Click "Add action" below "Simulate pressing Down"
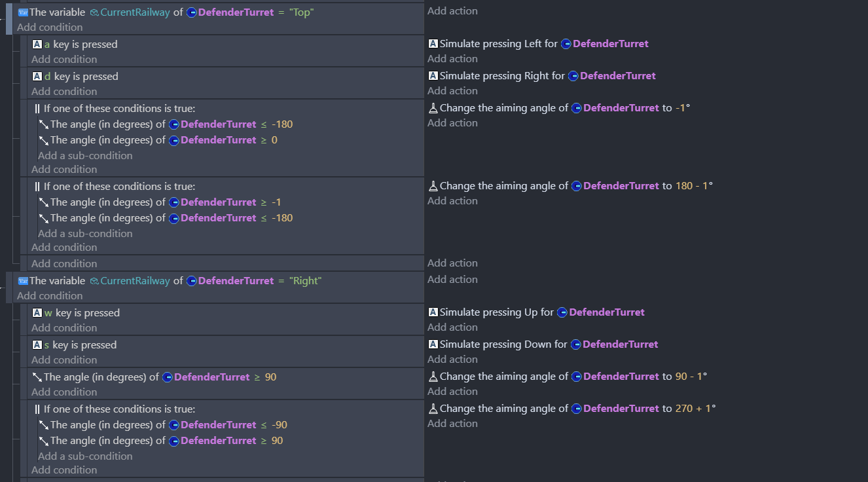868x482 pixels. click(452, 360)
